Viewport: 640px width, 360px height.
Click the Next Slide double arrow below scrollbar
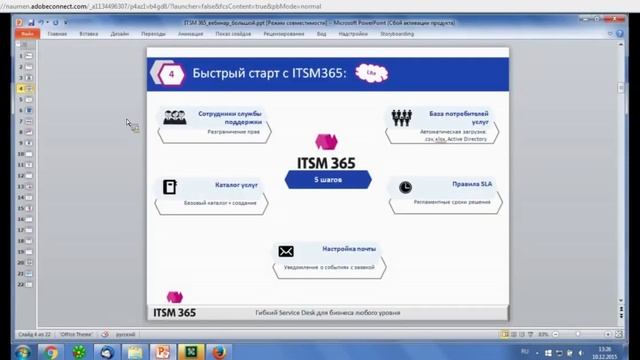point(621,316)
